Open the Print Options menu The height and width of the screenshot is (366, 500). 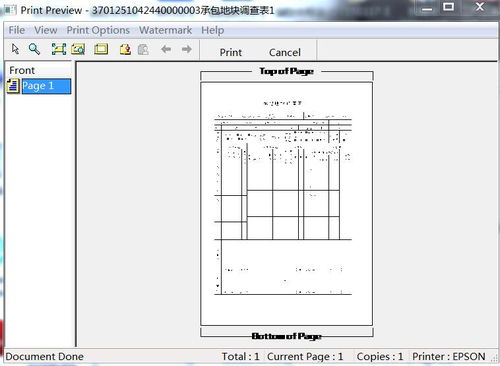pyautogui.click(x=98, y=30)
